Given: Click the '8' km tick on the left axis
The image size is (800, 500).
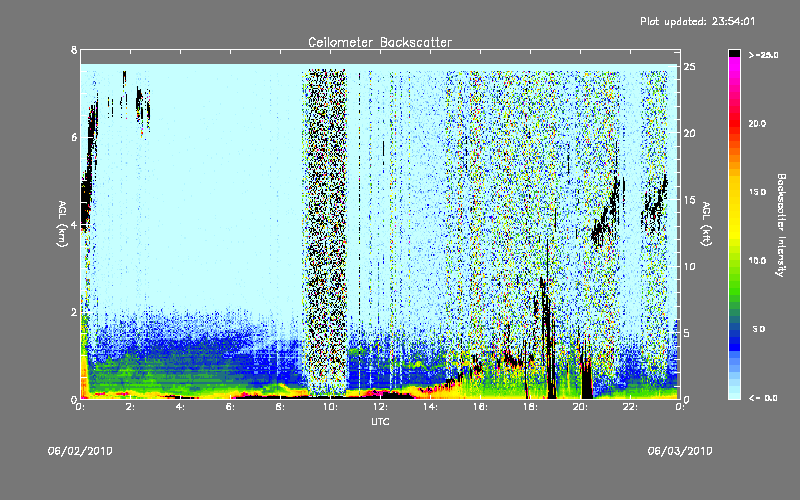Looking at the screenshot, I should point(74,50).
